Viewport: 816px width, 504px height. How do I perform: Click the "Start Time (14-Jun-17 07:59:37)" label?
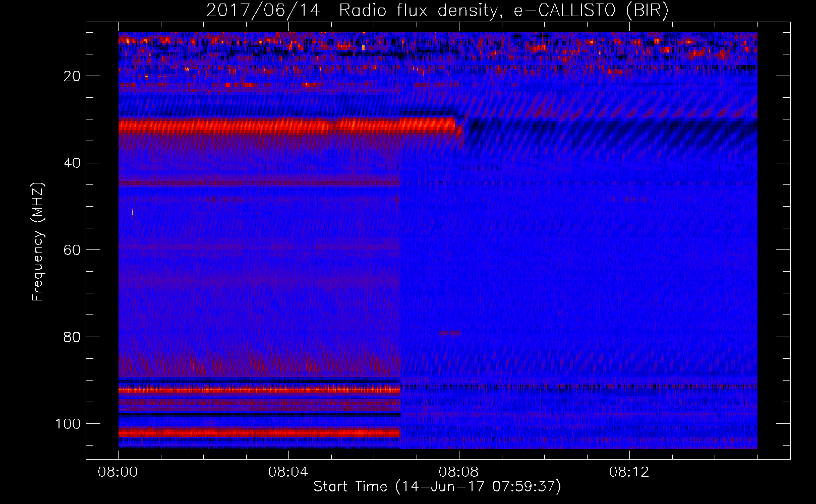pos(437,486)
